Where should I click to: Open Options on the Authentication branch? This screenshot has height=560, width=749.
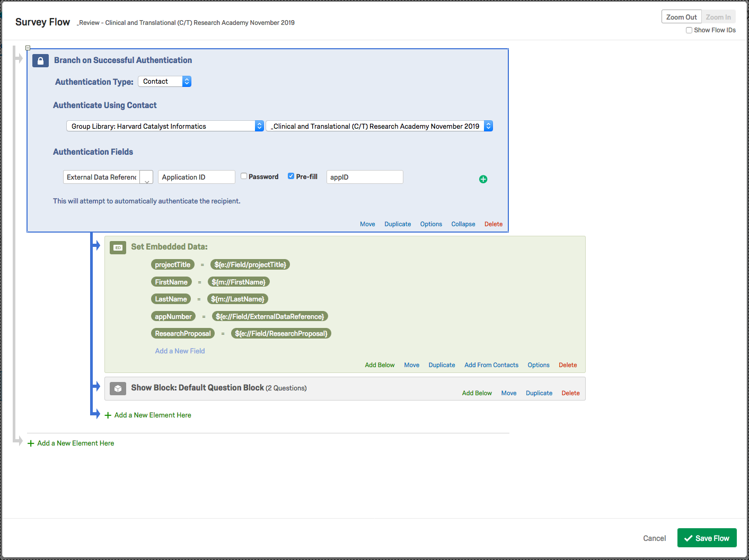pos(431,224)
